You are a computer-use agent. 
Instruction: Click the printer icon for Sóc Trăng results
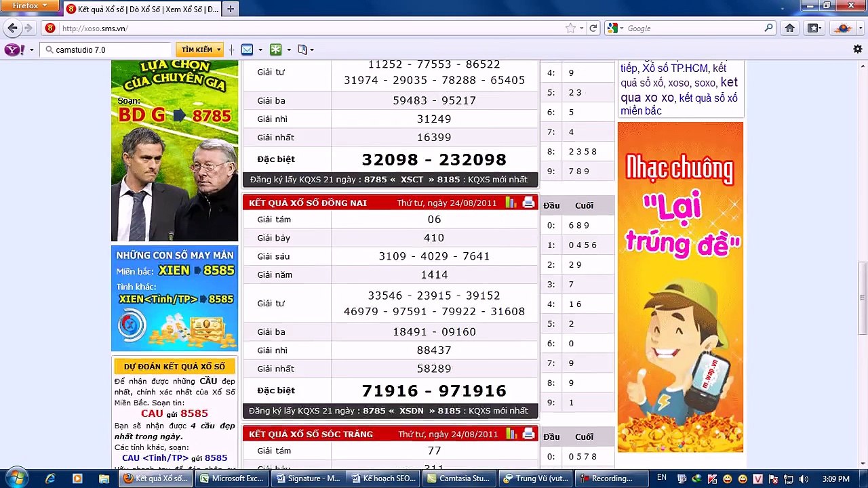(x=529, y=434)
